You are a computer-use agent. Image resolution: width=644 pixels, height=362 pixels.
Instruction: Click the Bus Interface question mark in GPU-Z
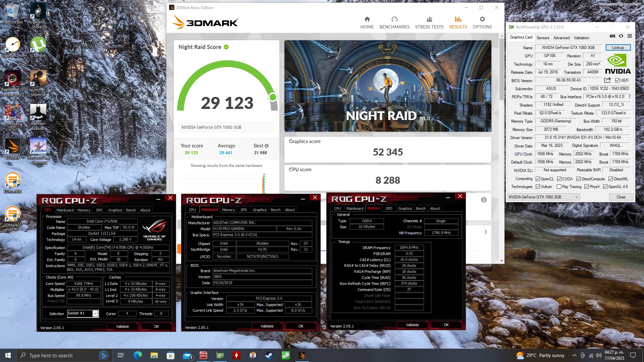[x=630, y=97]
